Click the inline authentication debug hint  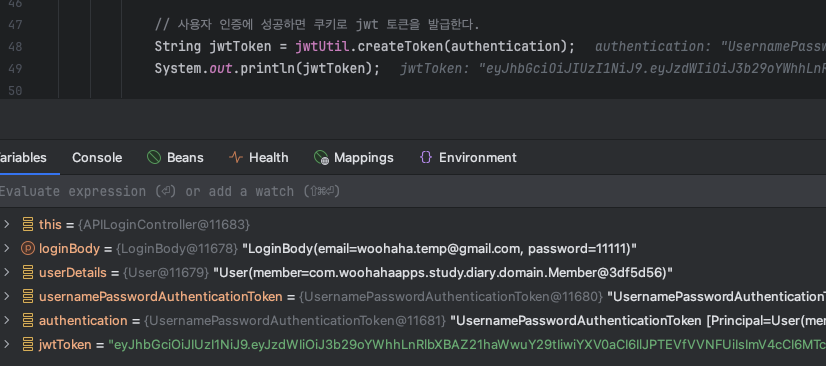[711, 46]
